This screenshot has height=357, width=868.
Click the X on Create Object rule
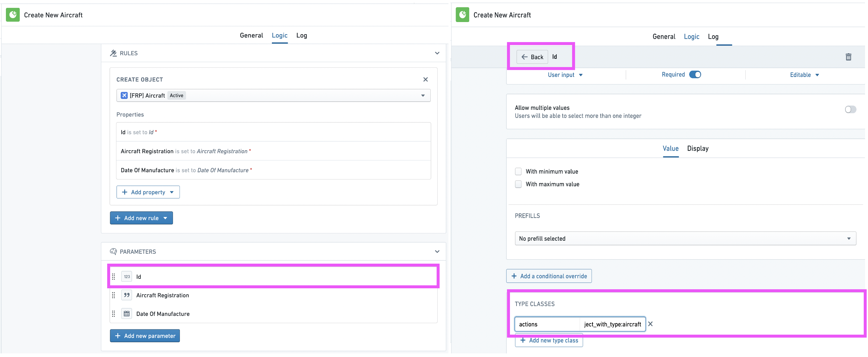click(x=425, y=80)
